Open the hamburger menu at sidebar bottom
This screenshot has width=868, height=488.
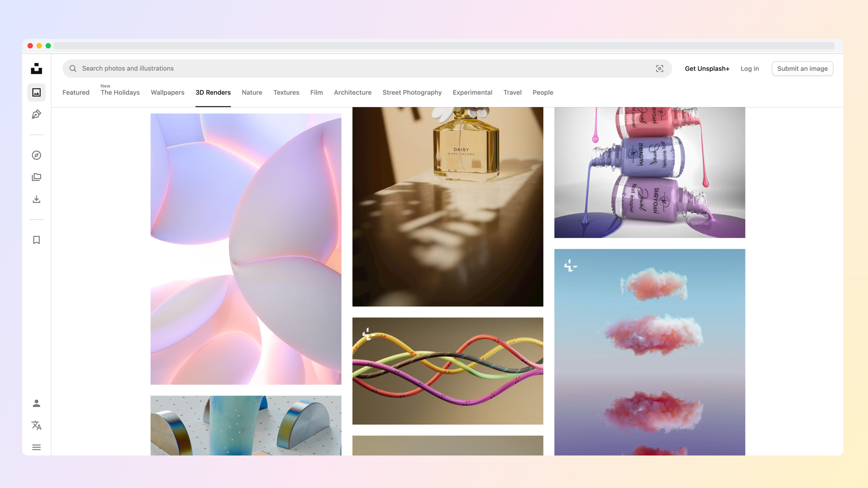36,447
